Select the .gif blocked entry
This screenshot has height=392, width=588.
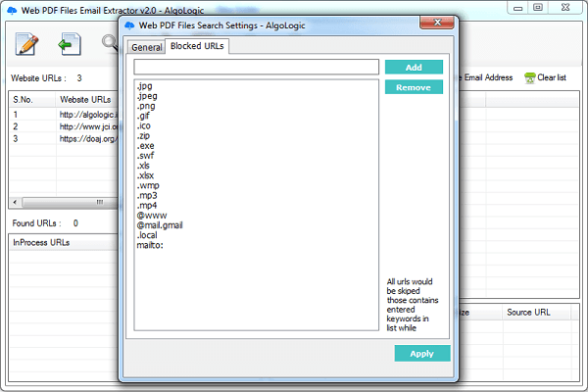(143, 116)
